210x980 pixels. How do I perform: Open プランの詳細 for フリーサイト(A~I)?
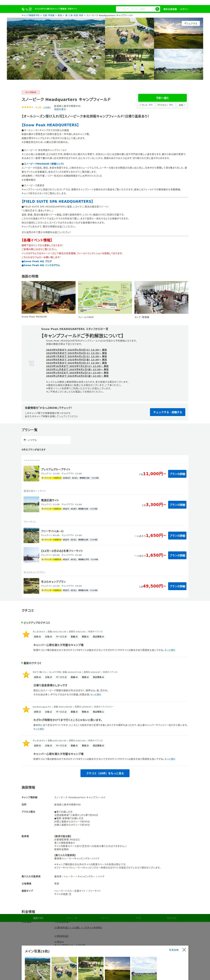click(x=177, y=536)
